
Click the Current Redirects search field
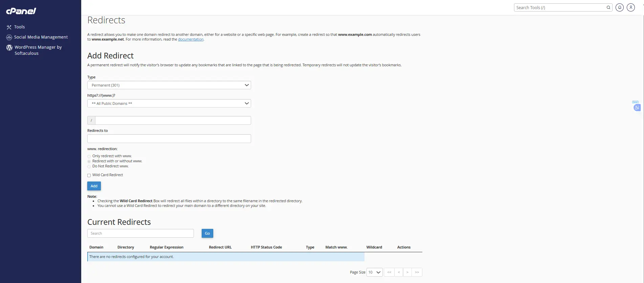tap(141, 233)
